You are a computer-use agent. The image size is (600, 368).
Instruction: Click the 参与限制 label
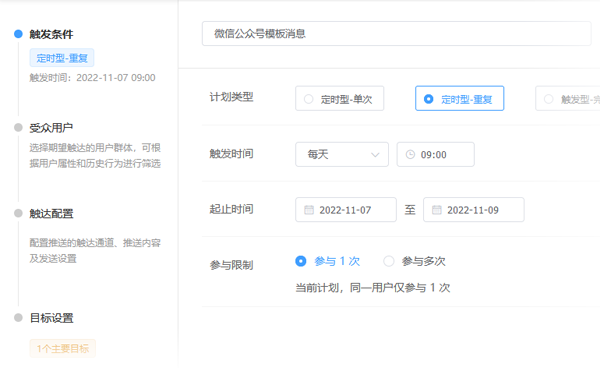pos(231,265)
